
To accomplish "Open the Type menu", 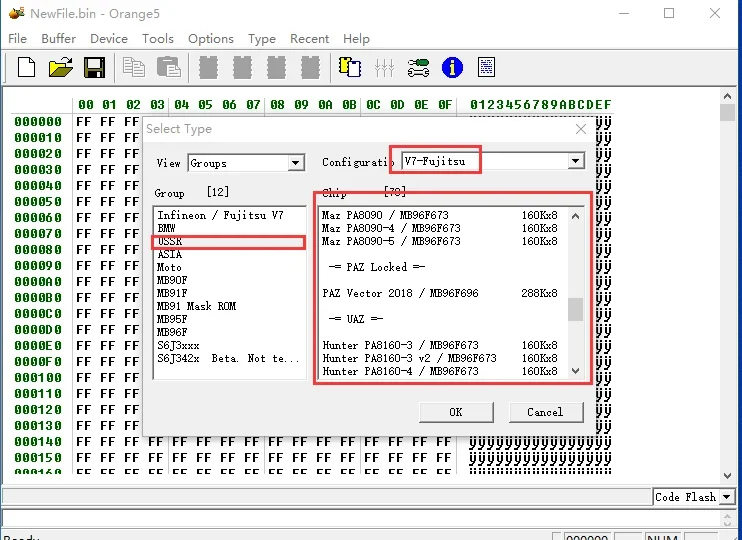I will [x=262, y=39].
